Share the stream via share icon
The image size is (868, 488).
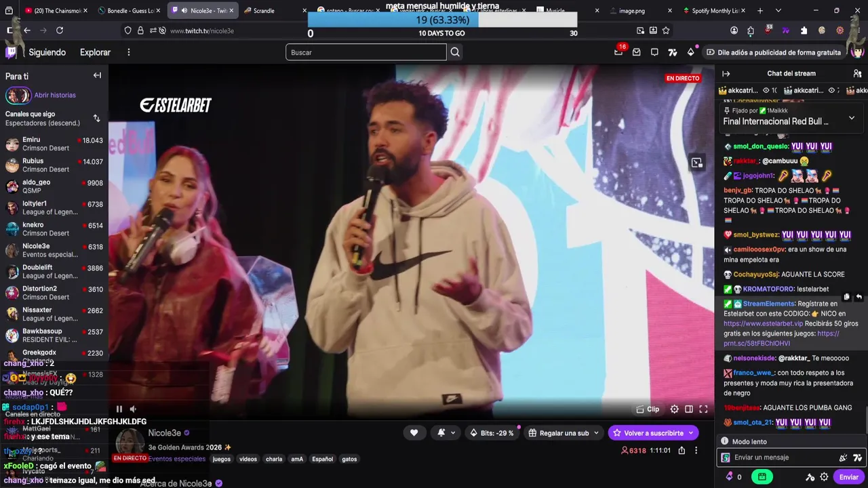[x=682, y=450]
